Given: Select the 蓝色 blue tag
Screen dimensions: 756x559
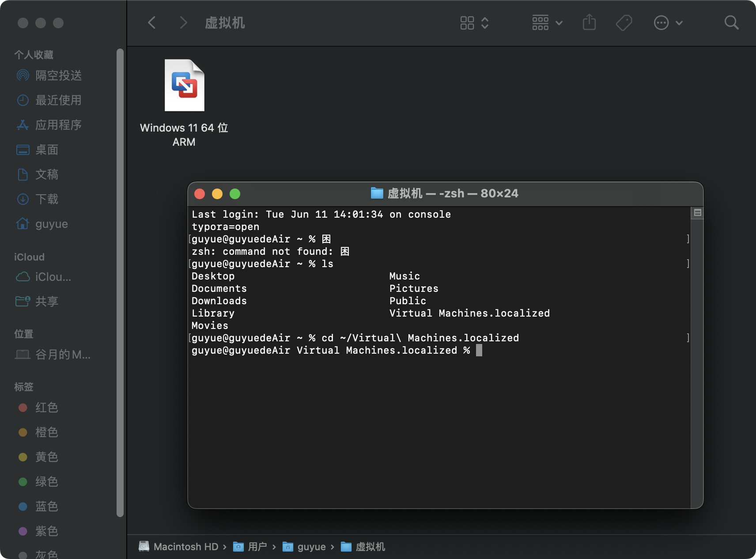Looking at the screenshot, I should (38, 506).
